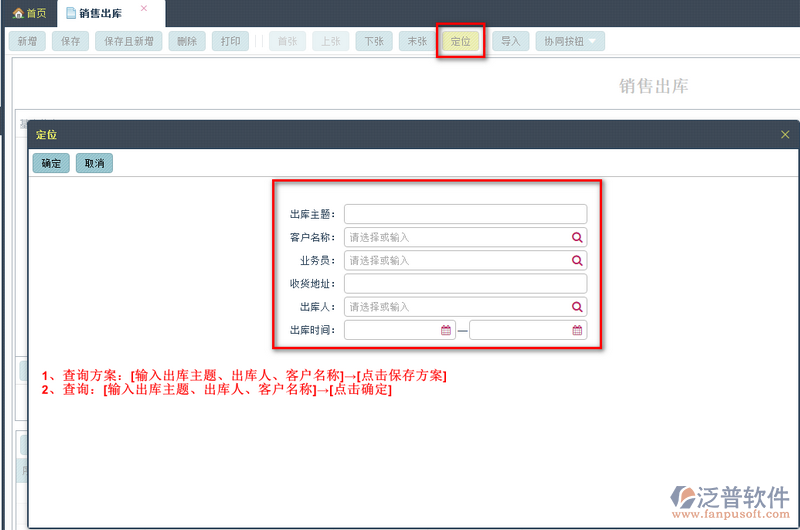The height and width of the screenshot is (530, 800).
Task: Jump to last record with 末张
Action: tap(417, 41)
